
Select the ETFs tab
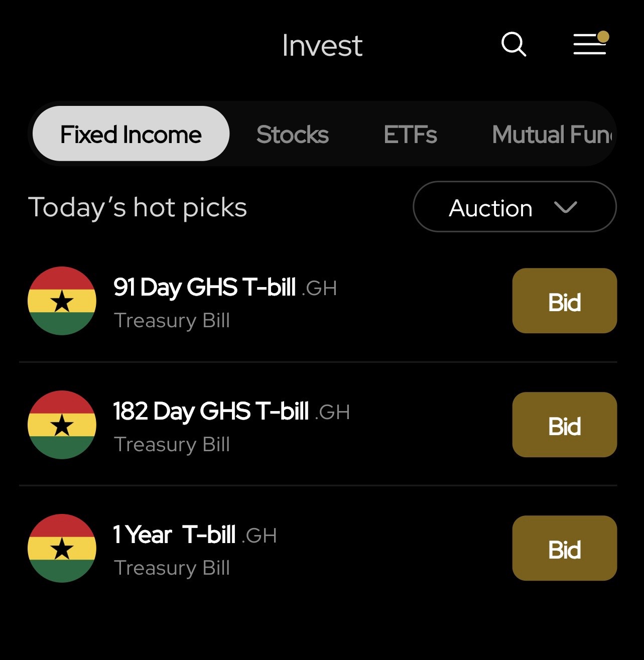click(x=410, y=135)
